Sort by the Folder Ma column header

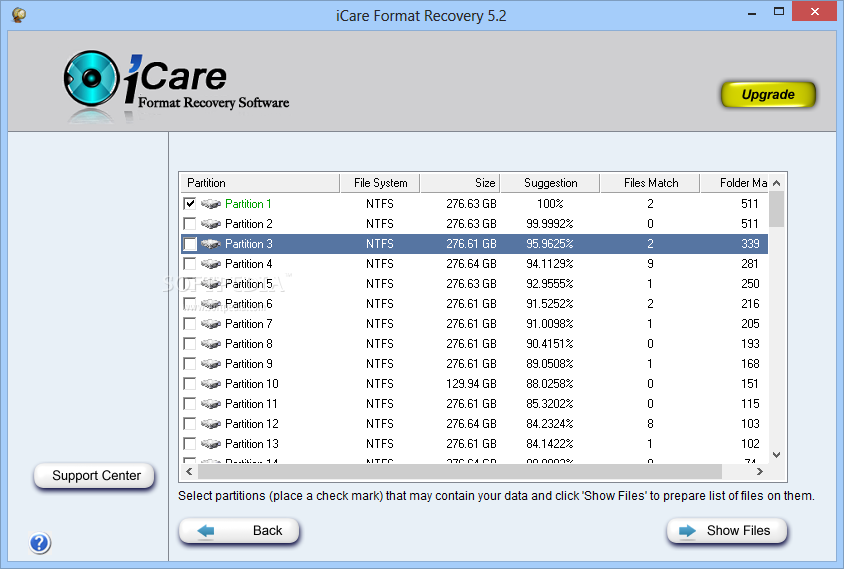click(x=734, y=183)
